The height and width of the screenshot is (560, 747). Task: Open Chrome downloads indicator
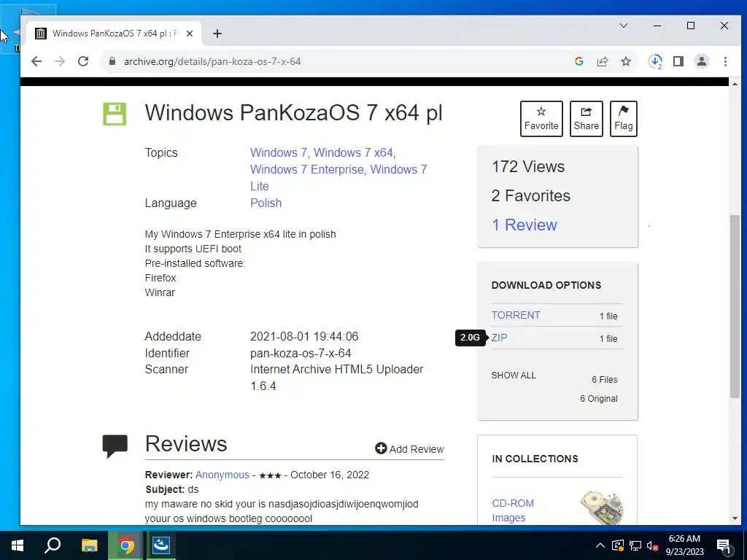655,61
